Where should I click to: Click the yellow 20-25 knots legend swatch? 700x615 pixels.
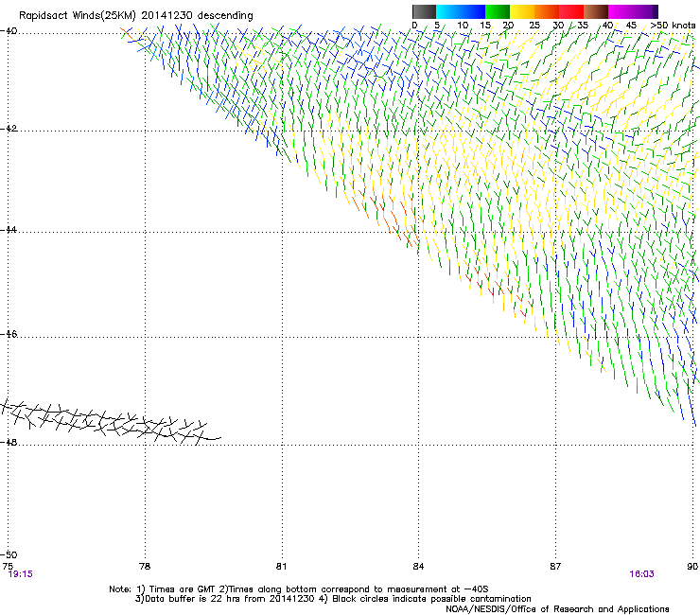(x=522, y=11)
